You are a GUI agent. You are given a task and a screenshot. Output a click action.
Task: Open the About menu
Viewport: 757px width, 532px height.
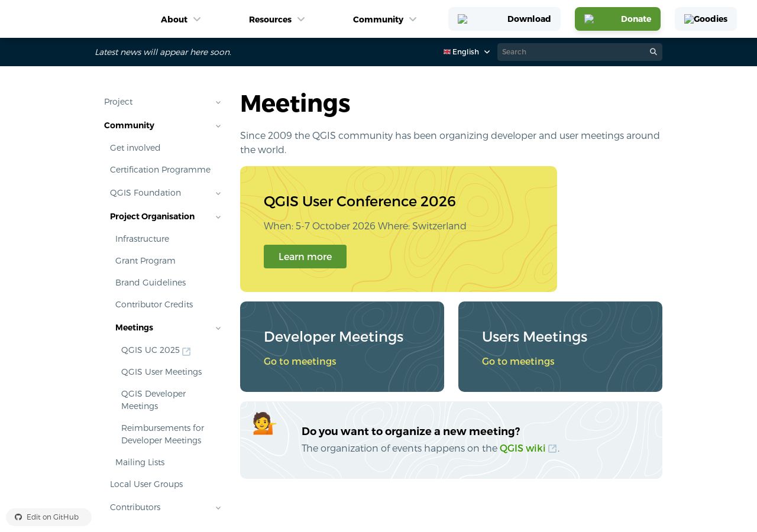tap(181, 20)
